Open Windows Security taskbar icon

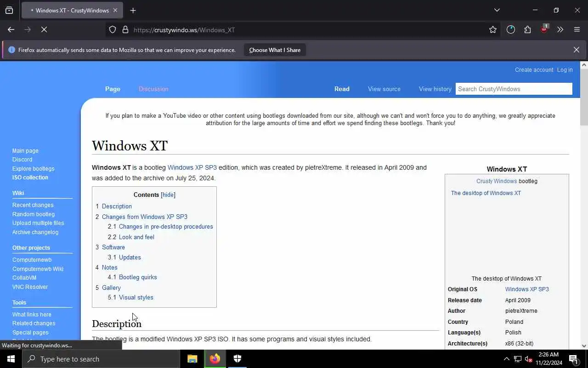(x=237, y=359)
